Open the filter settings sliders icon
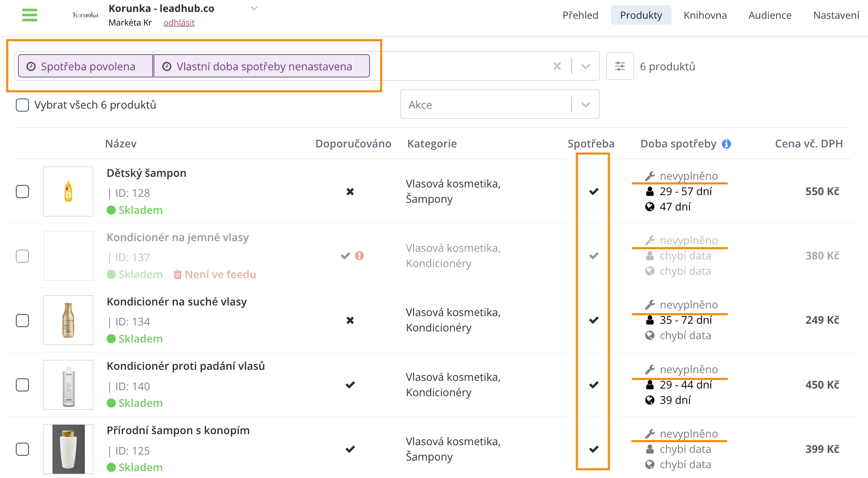 (620, 66)
